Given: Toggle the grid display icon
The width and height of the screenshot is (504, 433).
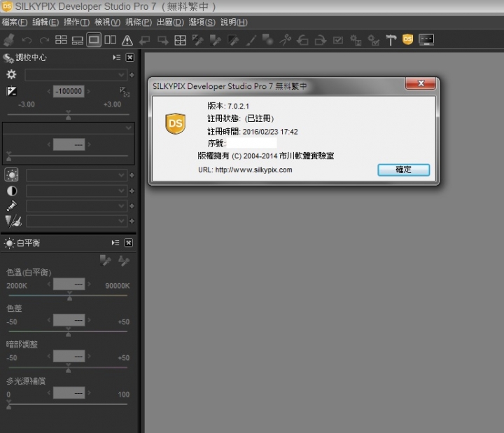Looking at the screenshot, I should tap(180, 40).
